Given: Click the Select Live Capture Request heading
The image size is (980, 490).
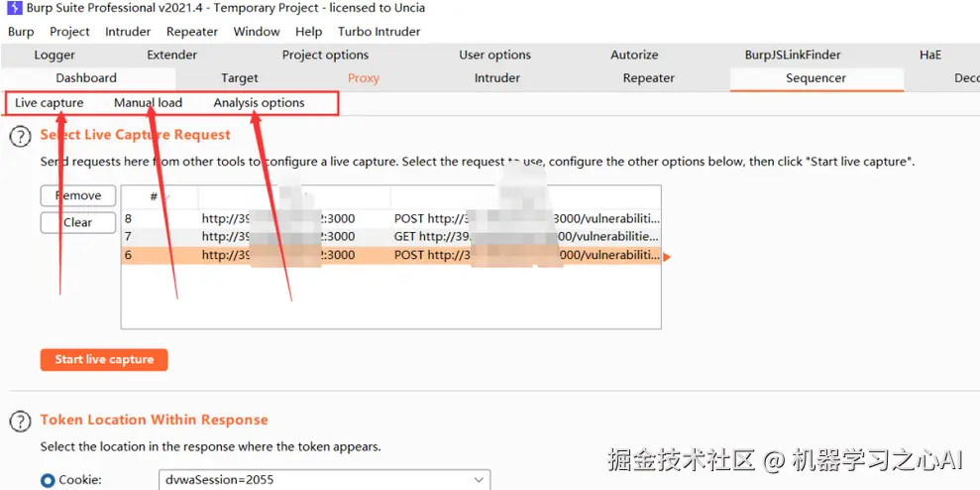Looking at the screenshot, I should tap(136, 135).
